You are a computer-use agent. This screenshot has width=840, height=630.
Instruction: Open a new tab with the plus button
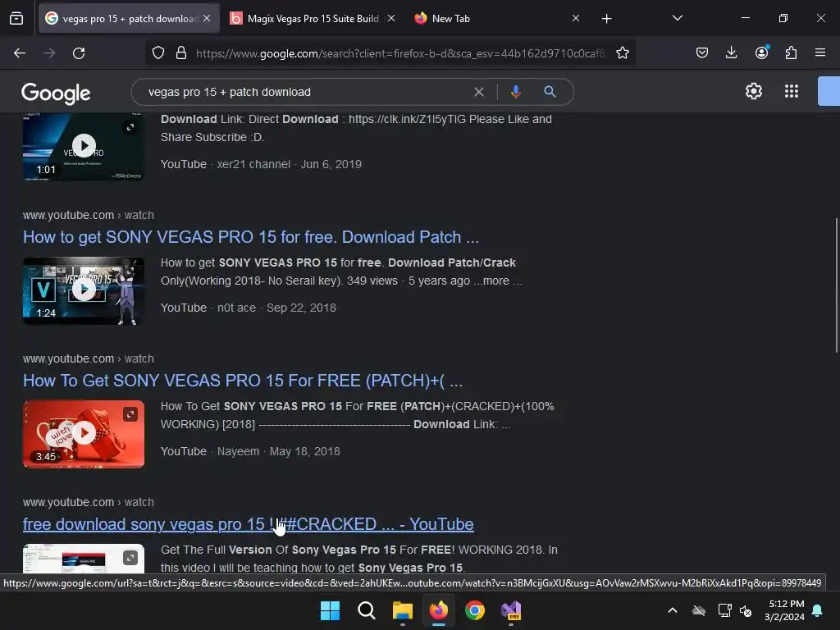[x=606, y=19]
